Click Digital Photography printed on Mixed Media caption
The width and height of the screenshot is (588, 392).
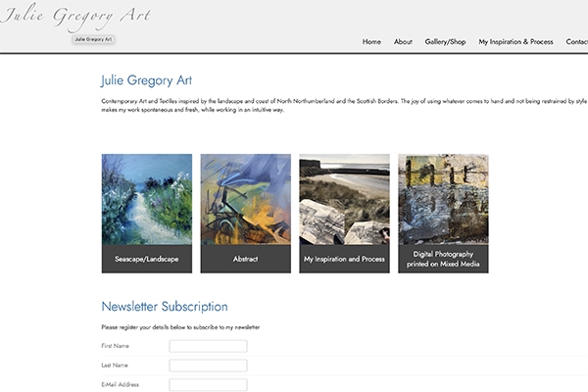coord(443,259)
